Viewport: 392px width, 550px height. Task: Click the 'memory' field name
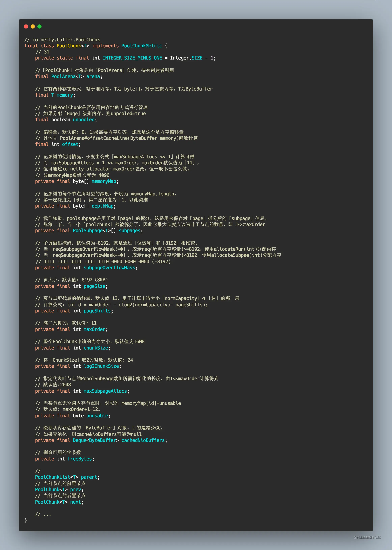pos(65,95)
